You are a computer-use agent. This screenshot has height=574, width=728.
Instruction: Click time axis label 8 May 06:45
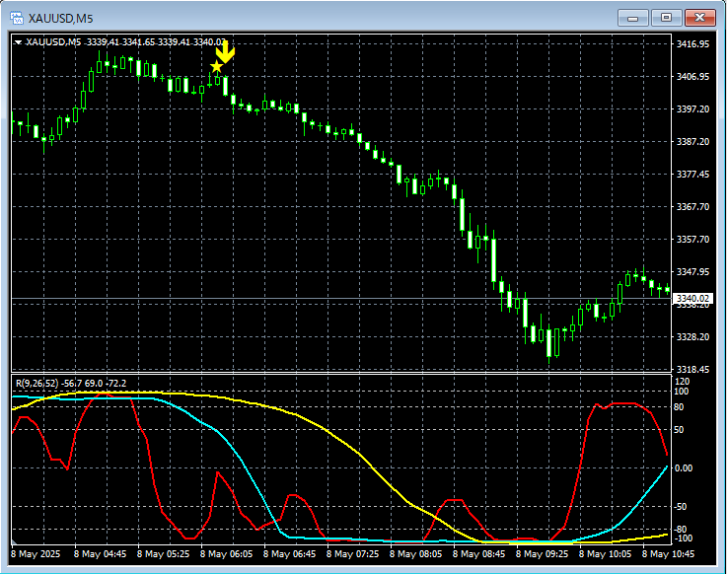coord(289,554)
